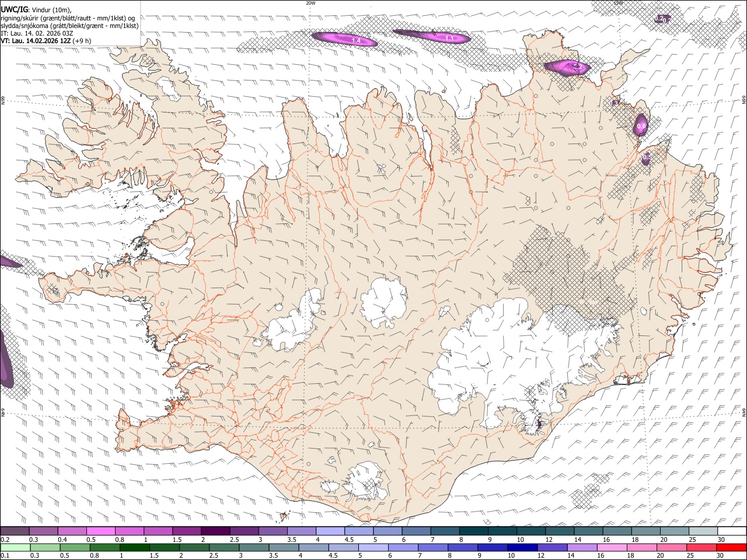This screenshot has width=747, height=560.
Task: Click the 15W longitude label
Action: tap(618, 3)
